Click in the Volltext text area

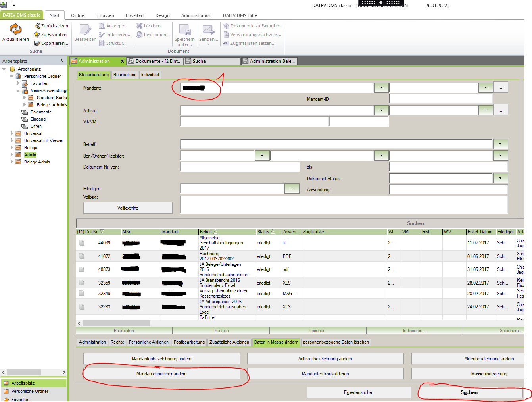344,204
